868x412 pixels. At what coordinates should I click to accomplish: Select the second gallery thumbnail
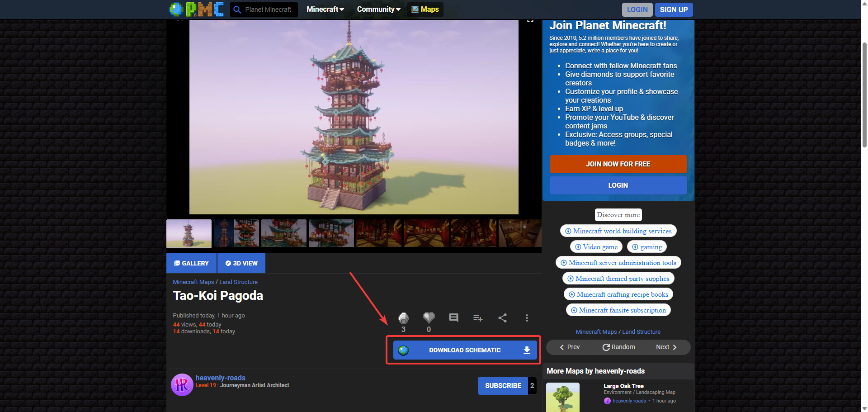click(x=236, y=233)
